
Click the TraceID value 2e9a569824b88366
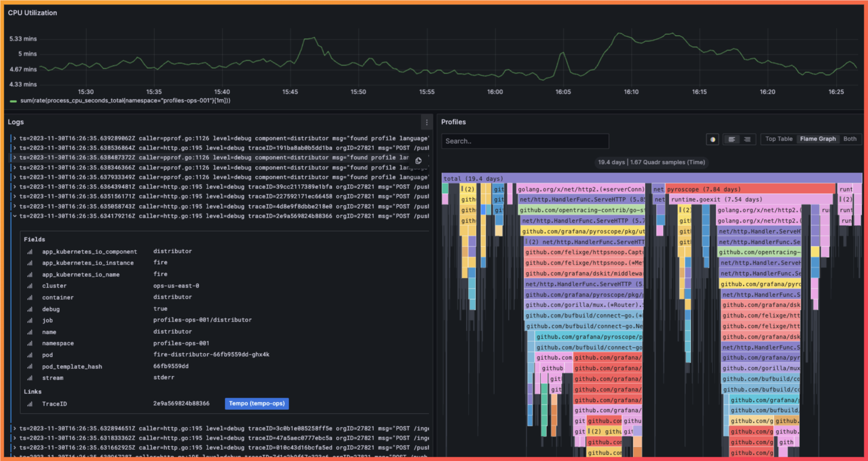click(182, 404)
